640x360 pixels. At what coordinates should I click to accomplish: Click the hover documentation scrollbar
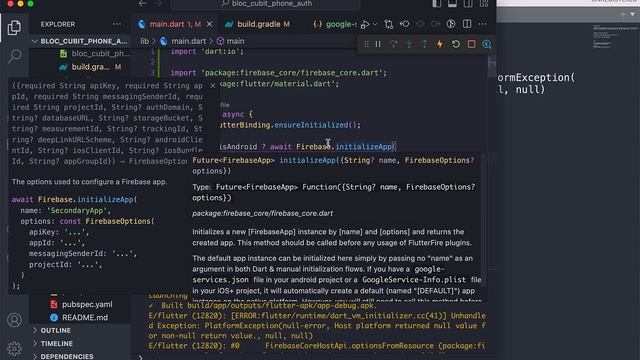484,220
